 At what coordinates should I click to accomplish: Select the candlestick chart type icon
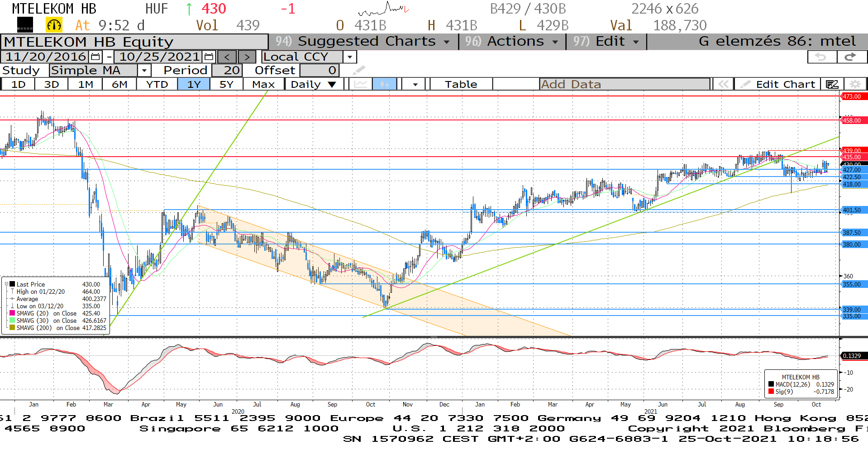(385, 84)
